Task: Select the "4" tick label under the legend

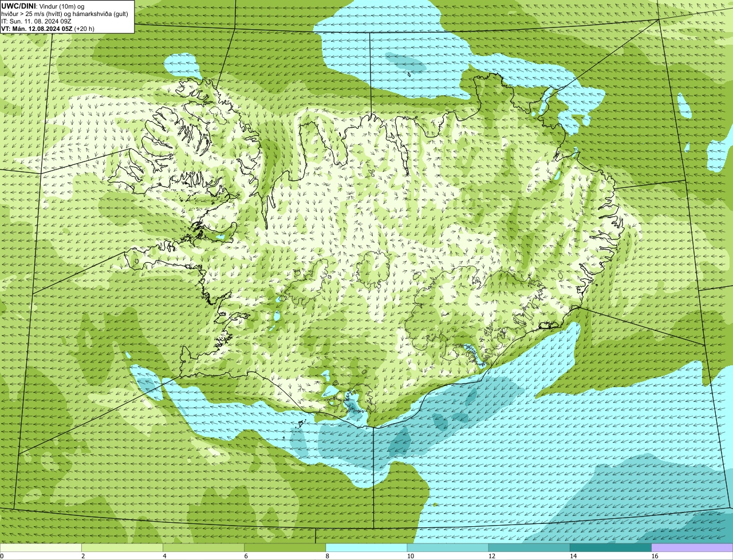Action: pyautogui.click(x=164, y=556)
